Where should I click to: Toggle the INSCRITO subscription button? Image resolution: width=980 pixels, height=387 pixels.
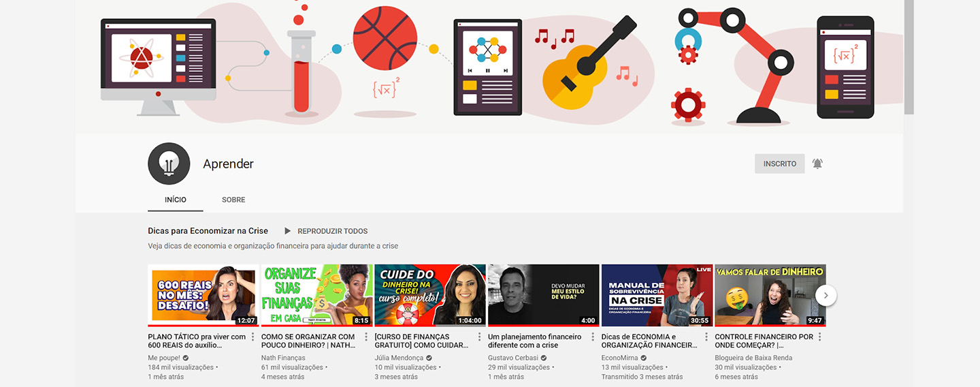(780, 164)
